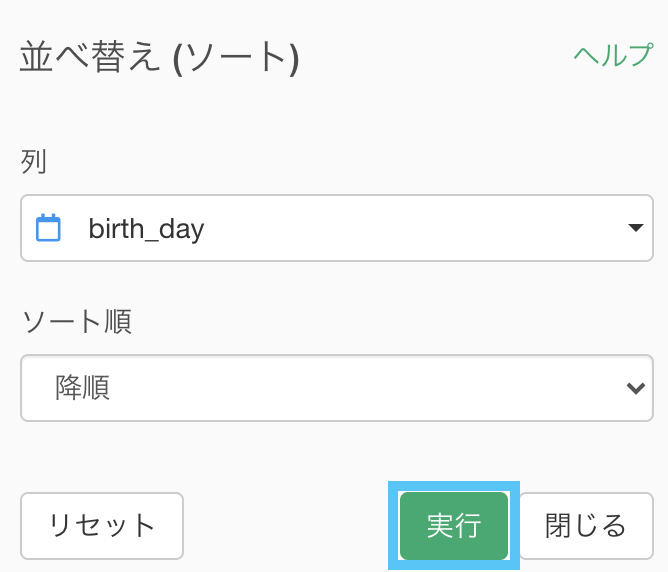Click the 並べ替え (ソート) dialog title
668x572 pixels.
(x=160, y=57)
